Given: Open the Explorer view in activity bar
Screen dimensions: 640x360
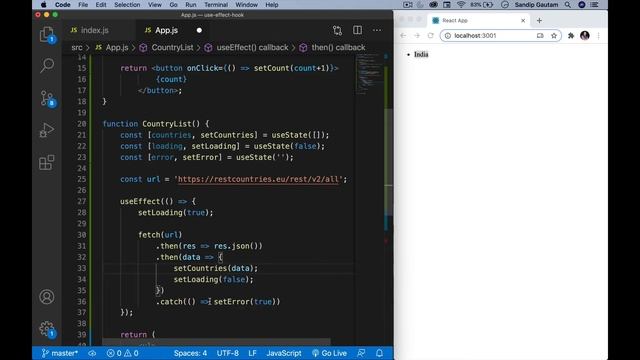Looking at the screenshot, I should 47,35.
